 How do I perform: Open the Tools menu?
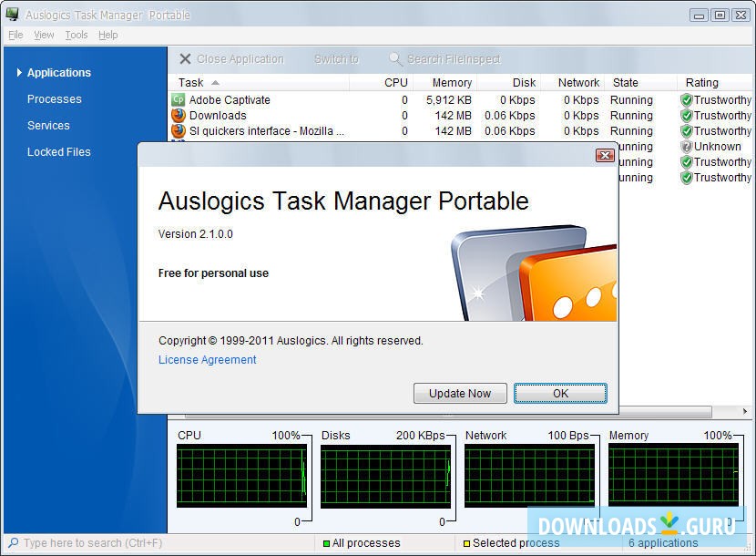[77, 35]
